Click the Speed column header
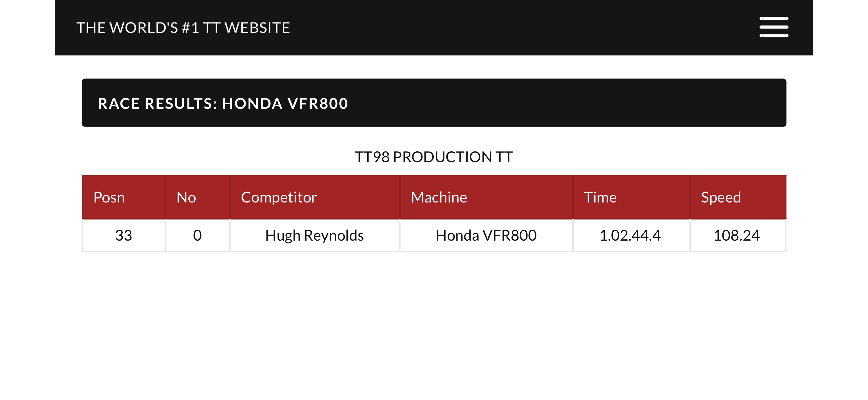Viewport: 868px width, 400px height. [738, 197]
